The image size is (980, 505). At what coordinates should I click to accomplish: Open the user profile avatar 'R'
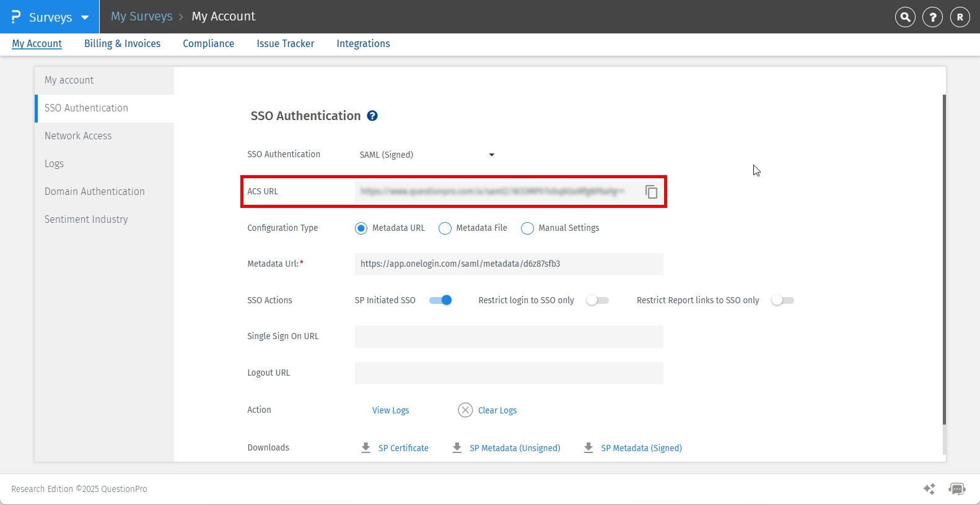[960, 17]
